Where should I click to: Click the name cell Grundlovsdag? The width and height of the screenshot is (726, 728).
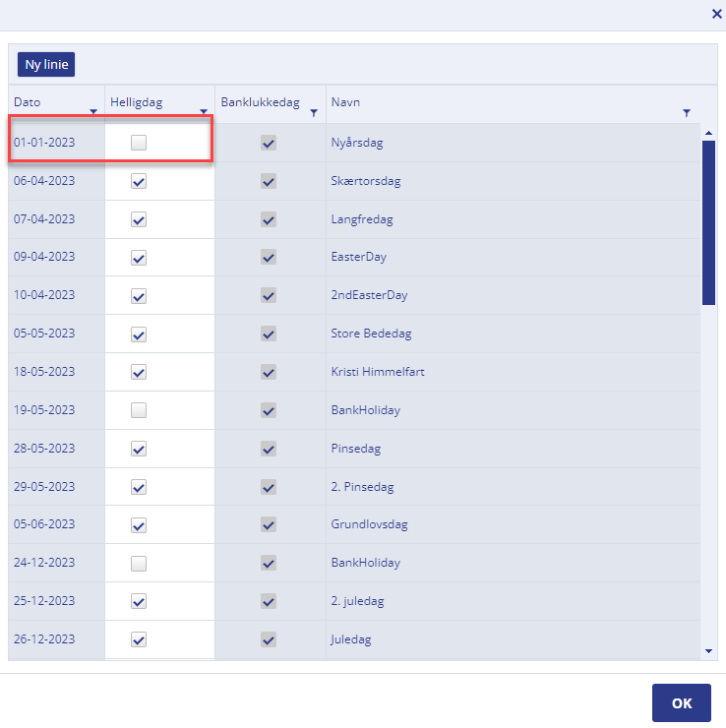(x=513, y=524)
